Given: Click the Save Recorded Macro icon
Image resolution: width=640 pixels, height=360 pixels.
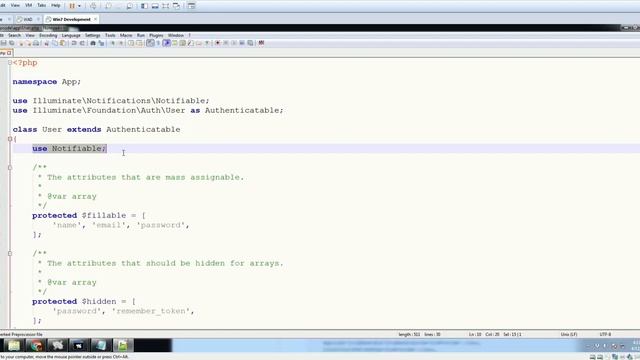Looking at the screenshot, I should [x=250, y=43].
